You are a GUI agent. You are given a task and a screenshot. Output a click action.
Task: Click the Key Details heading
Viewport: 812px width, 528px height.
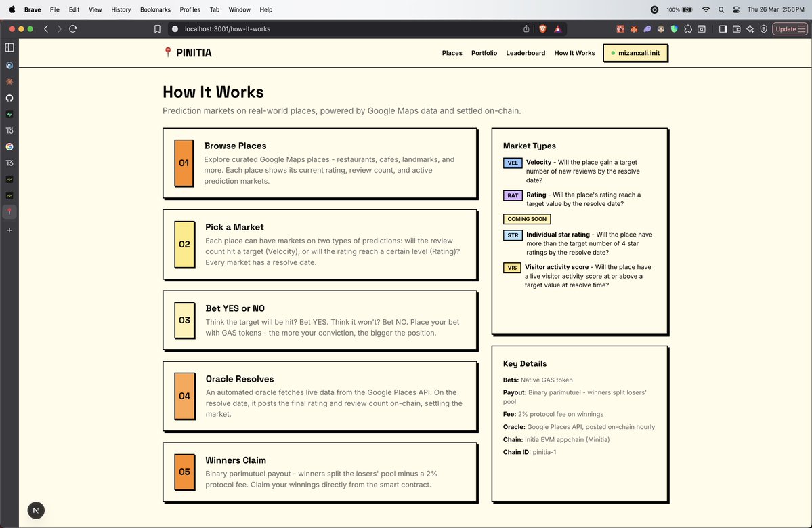click(525, 364)
